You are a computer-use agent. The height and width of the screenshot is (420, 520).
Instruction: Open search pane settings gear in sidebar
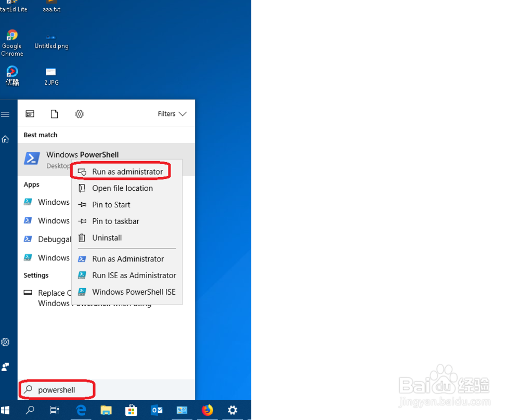pyautogui.click(x=5, y=342)
